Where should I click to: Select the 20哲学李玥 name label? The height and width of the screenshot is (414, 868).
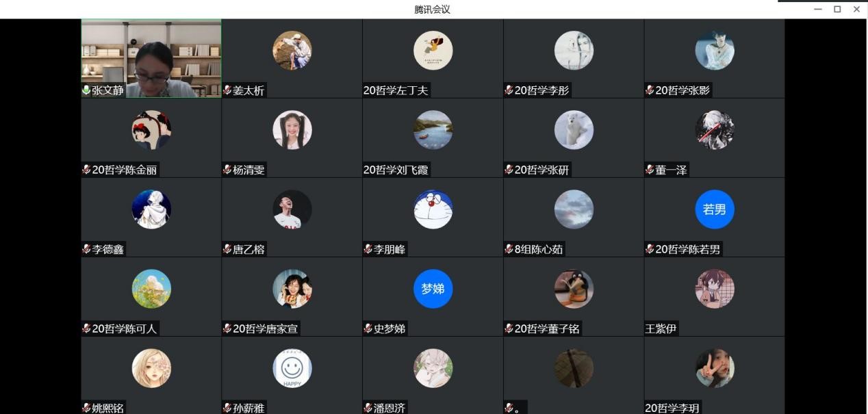673,408
